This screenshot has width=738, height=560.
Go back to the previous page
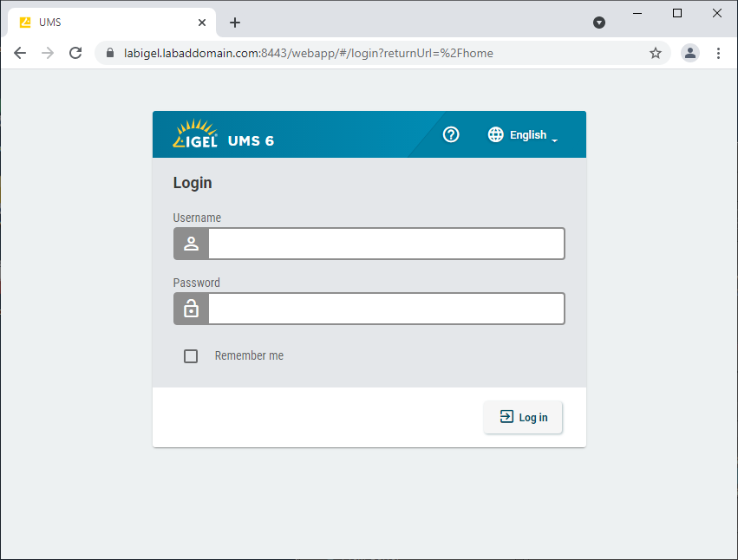tap(20, 53)
